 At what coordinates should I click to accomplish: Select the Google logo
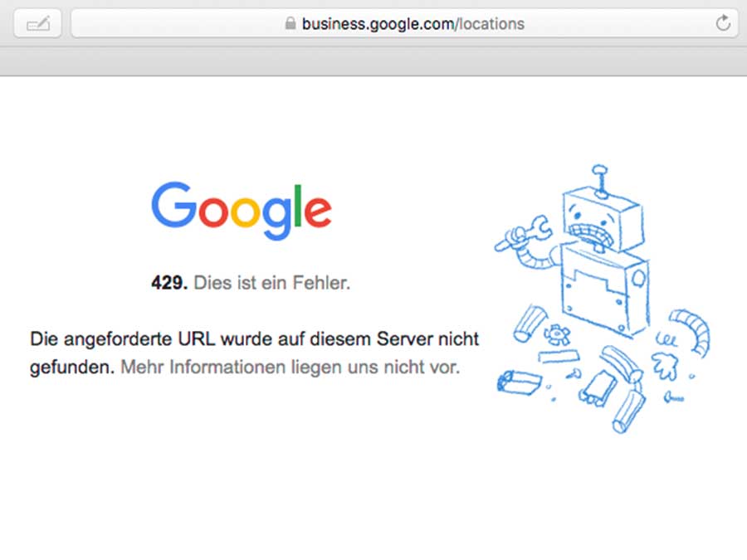tap(240, 207)
